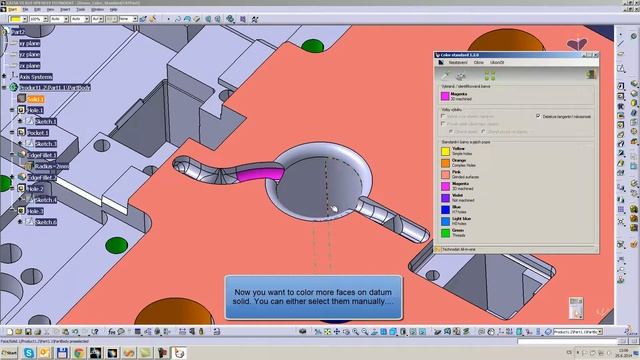The width and height of the screenshot is (640, 360).
Task: Click the exit door icon in Color standard
Action: [x=591, y=74]
